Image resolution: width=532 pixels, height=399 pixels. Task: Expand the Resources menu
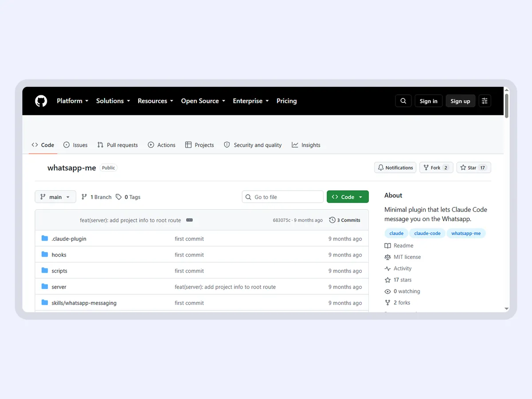pyautogui.click(x=156, y=101)
